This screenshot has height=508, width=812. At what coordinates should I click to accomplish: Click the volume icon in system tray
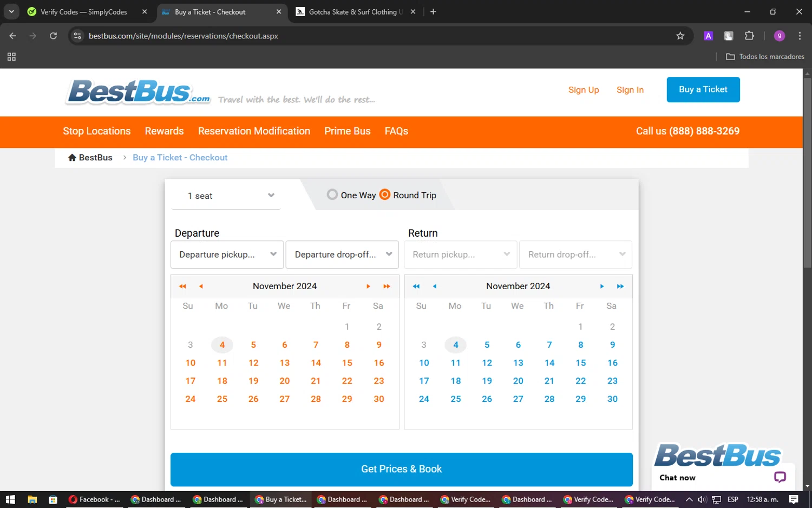point(702,499)
